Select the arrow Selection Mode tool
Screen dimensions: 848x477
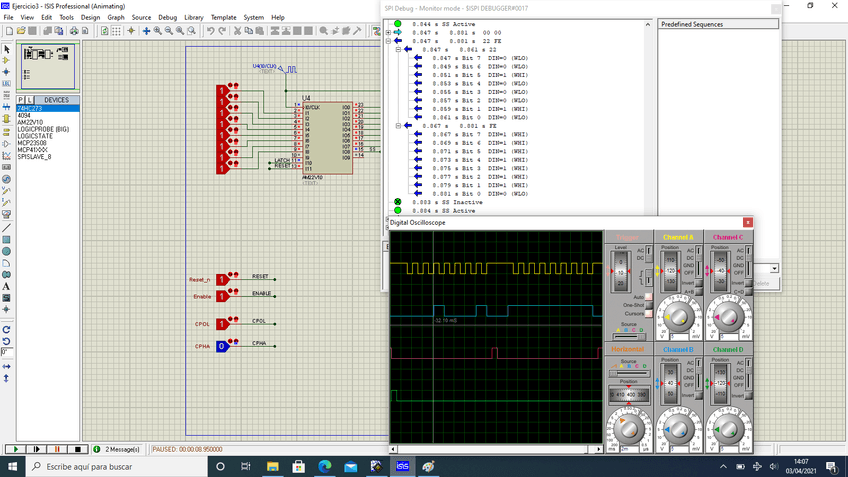coord(7,49)
